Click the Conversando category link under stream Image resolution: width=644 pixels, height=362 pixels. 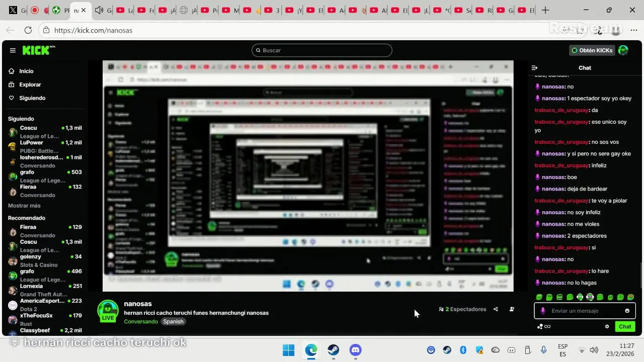pos(141,321)
